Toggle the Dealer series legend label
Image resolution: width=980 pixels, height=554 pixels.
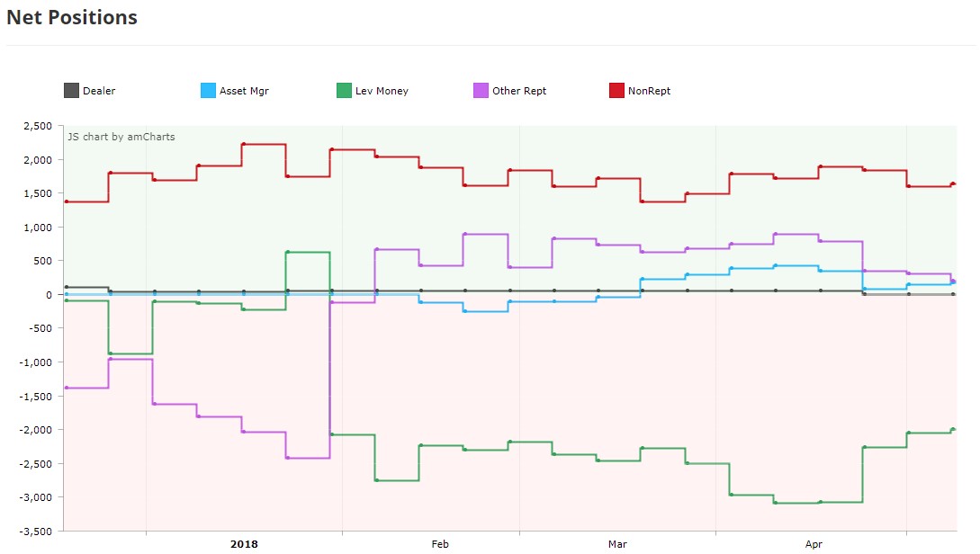tap(99, 91)
